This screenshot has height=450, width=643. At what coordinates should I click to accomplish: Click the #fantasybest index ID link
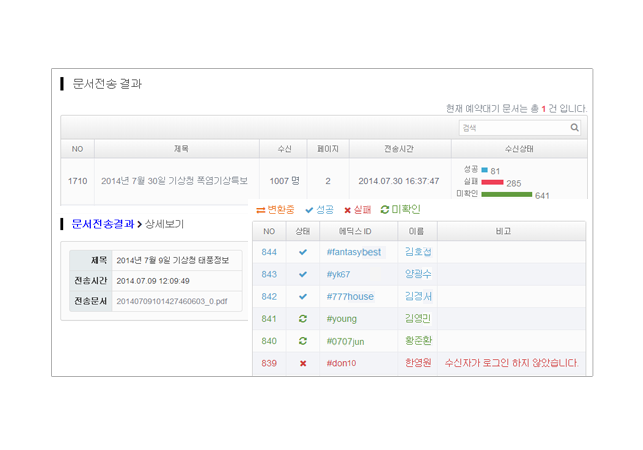[353, 252]
